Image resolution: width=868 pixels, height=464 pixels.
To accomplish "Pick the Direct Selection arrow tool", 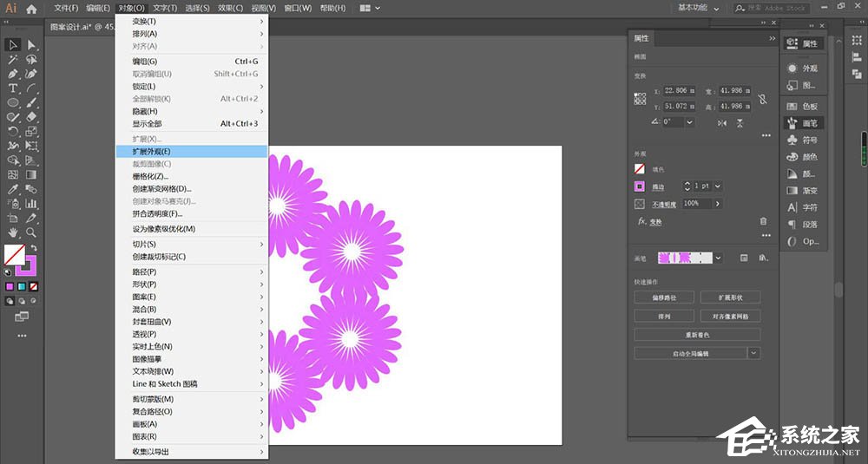I will coord(31,45).
